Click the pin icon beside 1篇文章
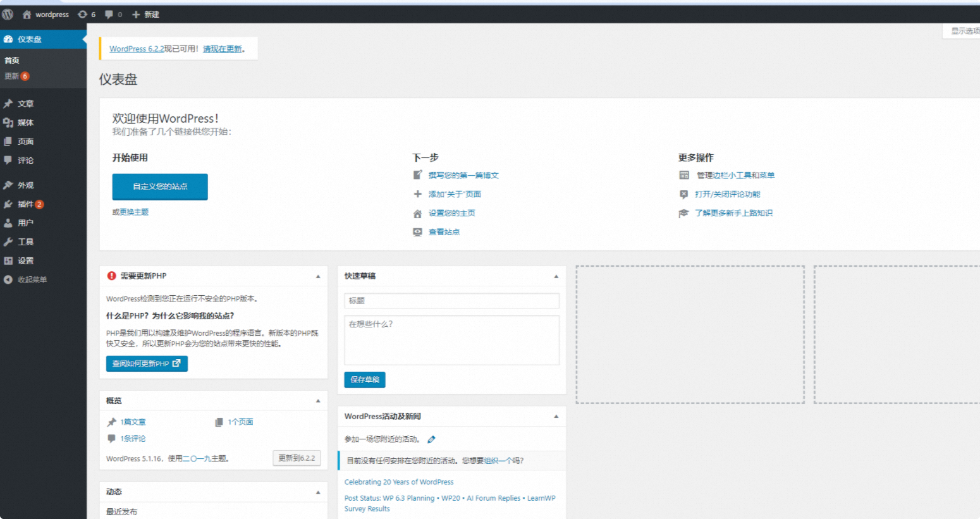 pyautogui.click(x=112, y=422)
